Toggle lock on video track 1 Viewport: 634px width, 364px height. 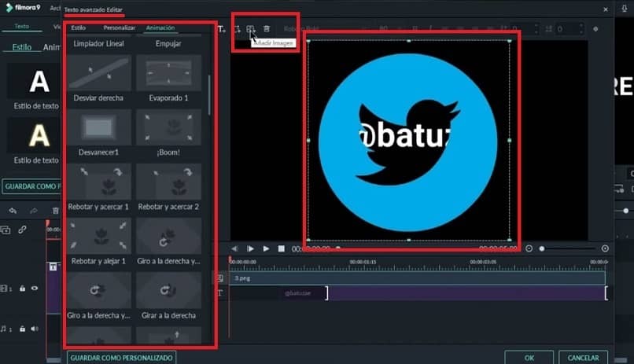pos(23,289)
